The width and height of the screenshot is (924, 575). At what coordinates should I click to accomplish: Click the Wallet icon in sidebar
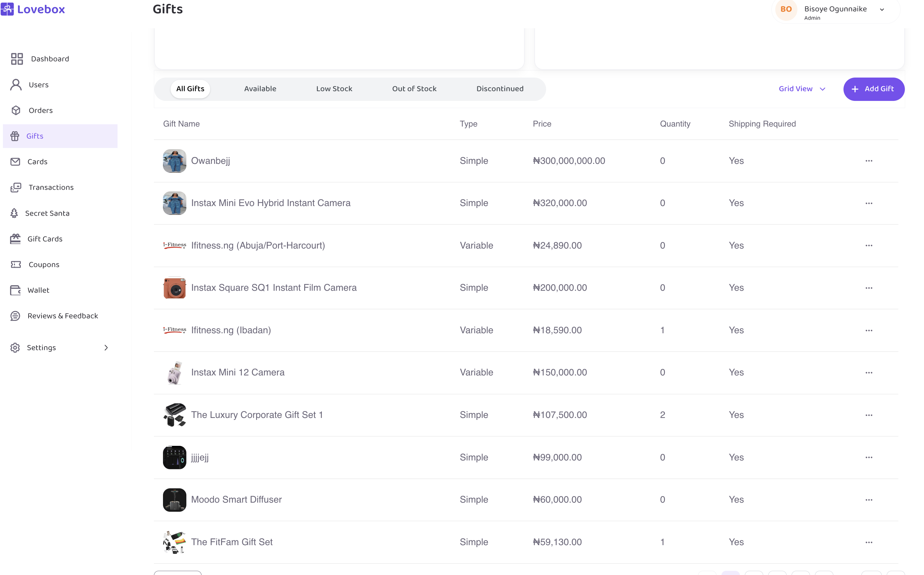pos(15,290)
